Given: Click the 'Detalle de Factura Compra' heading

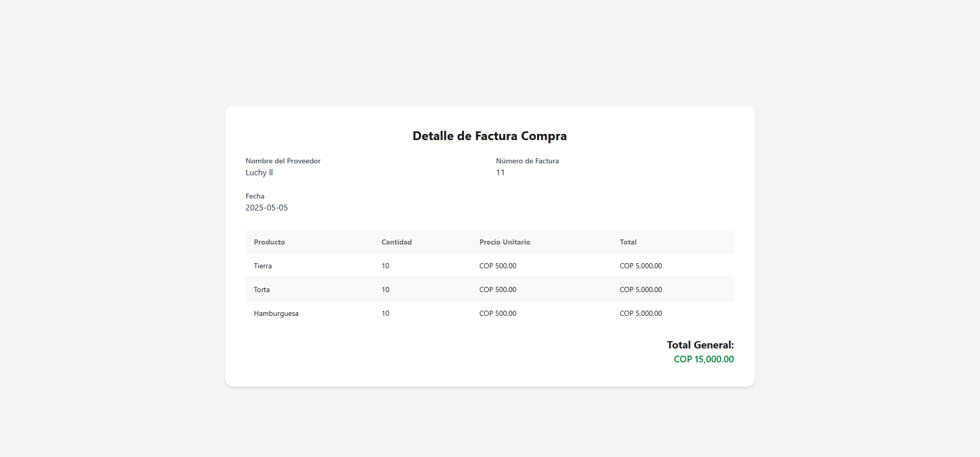Looking at the screenshot, I should pyautogui.click(x=489, y=136).
